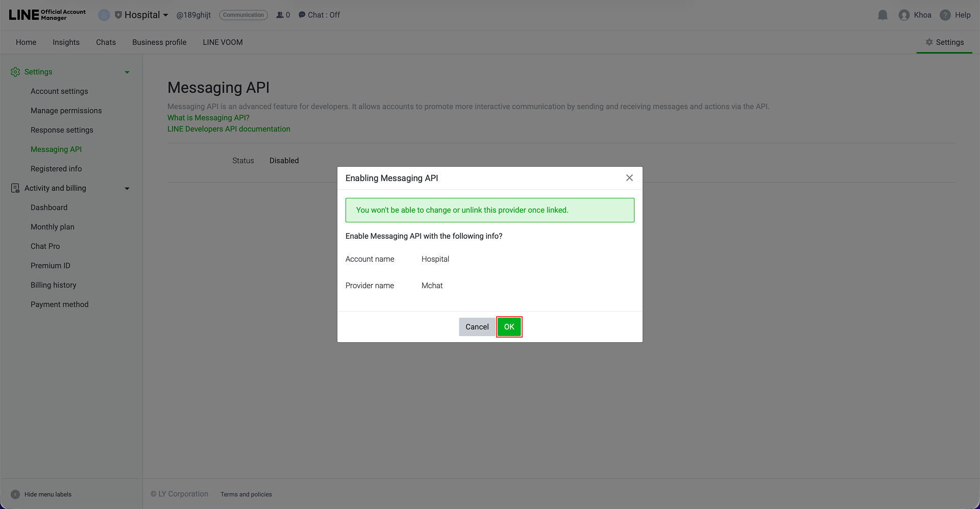Click the Chat : Off status icon
The image size is (980, 509).
coord(301,15)
